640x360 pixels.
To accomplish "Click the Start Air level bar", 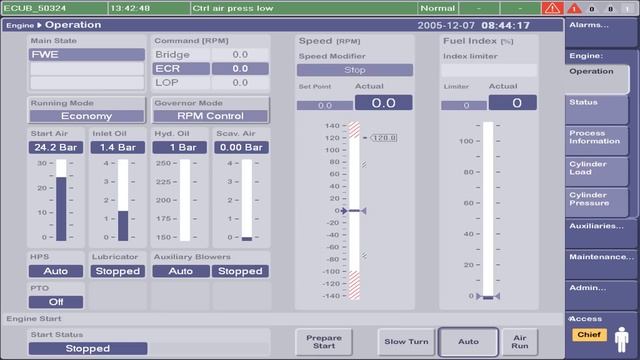I will (x=61, y=200).
